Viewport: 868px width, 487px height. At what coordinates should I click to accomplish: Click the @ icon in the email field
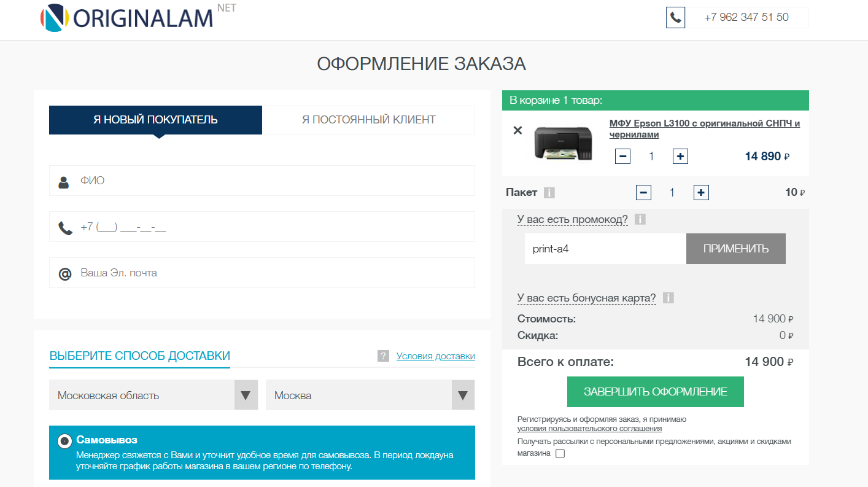click(65, 274)
